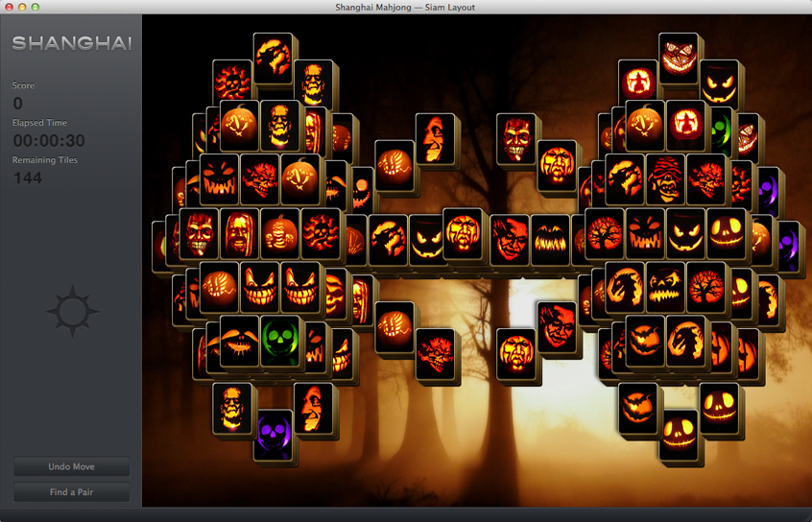The height and width of the screenshot is (522, 812).
Task: Select the howling wolf tile atop the left cluster
Action: 273,59
